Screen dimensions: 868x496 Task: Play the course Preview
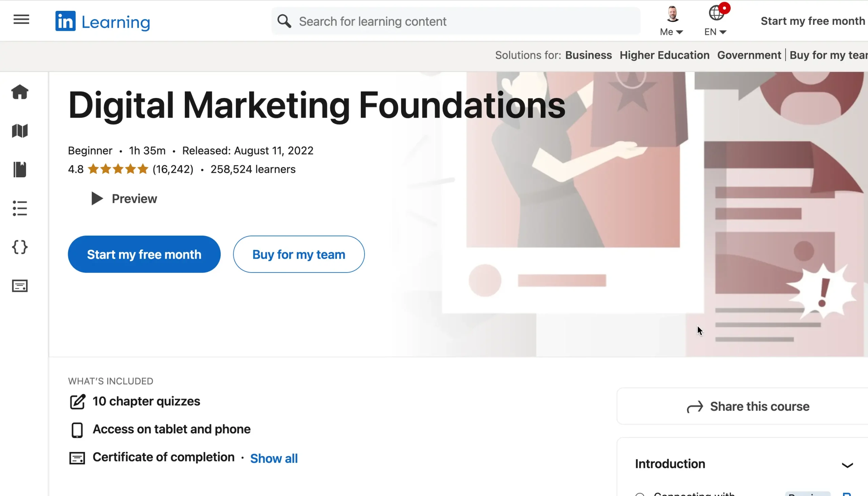coord(124,199)
